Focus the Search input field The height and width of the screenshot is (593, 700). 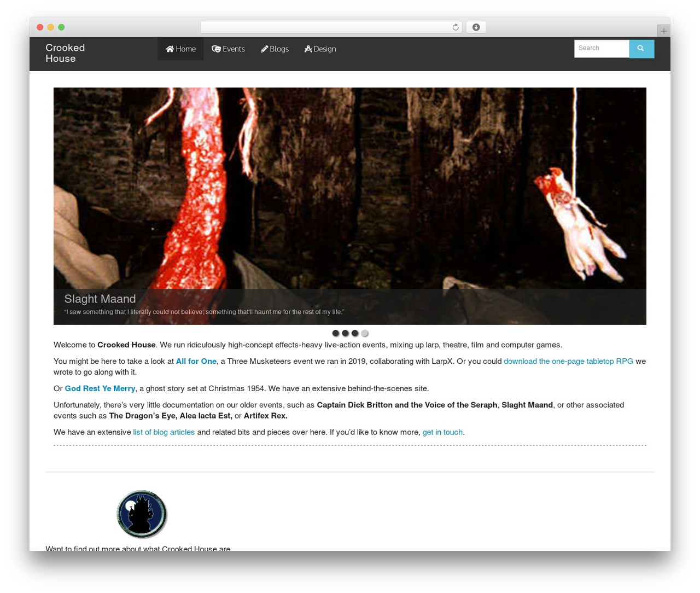click(602, 49)
